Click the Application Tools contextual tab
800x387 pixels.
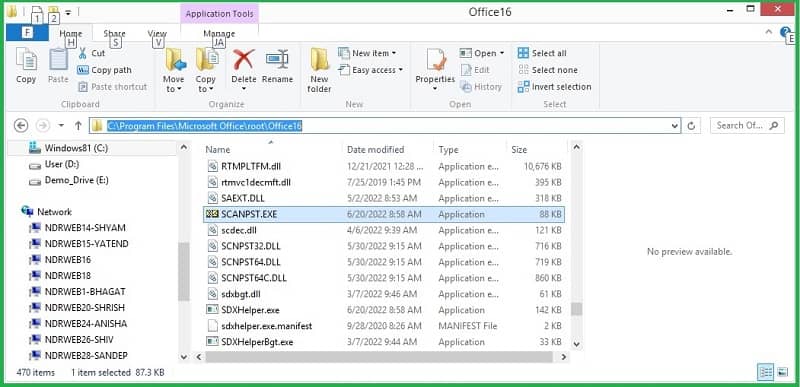point(219,14)
